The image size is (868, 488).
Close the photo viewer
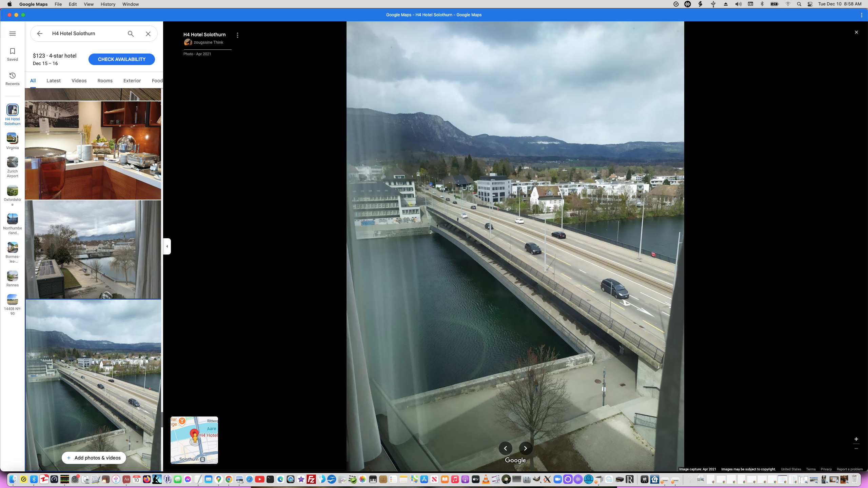(x=856, y=32)
